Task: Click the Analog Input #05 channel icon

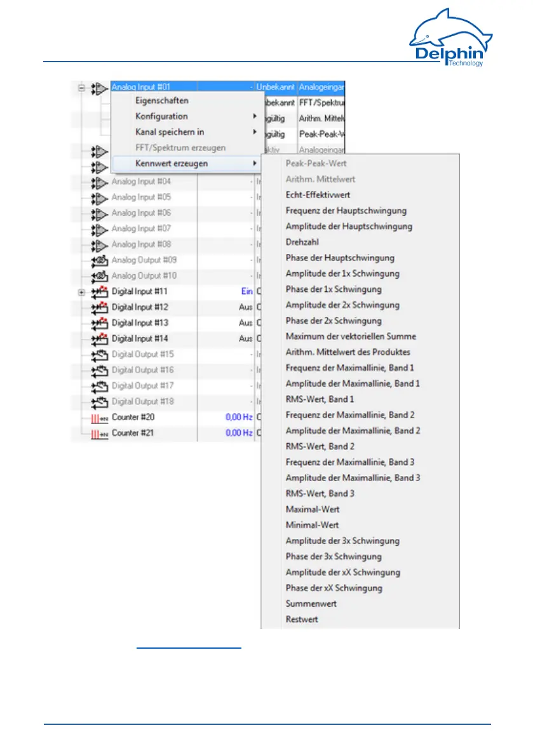Action: 99,199
